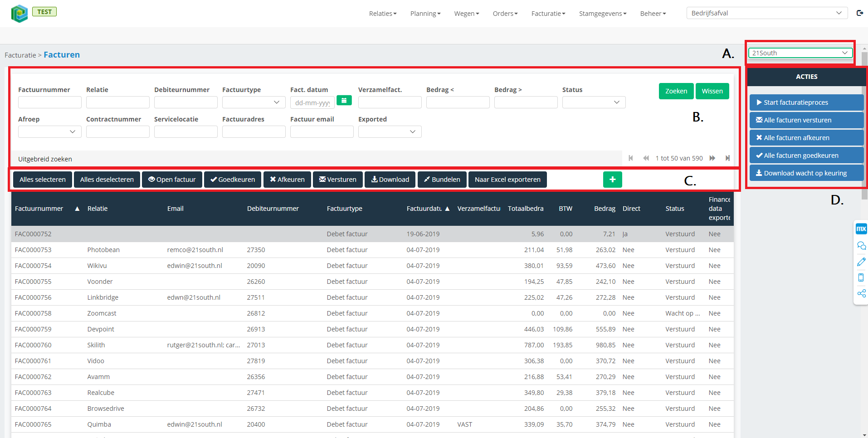This screenshot has width=868, height=438.
Task: Sort by Factuurnummer column arrow
Action: [x=77, y=209]
